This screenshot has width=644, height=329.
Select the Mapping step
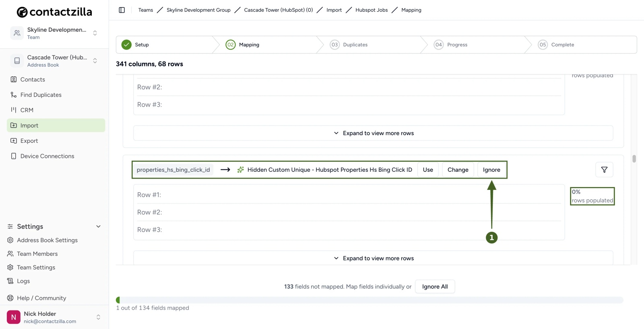(249, 45)
